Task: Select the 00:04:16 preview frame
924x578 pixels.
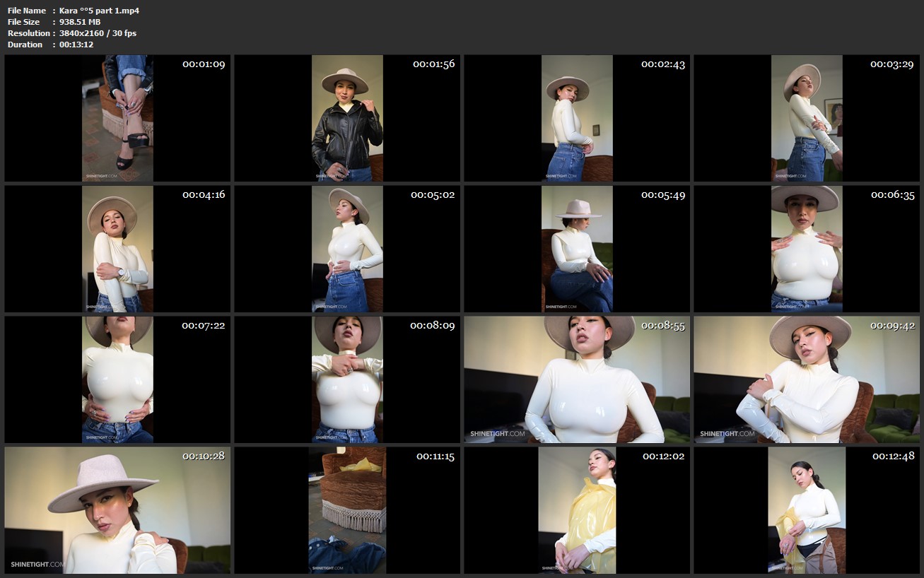Action: click(117, 249)
